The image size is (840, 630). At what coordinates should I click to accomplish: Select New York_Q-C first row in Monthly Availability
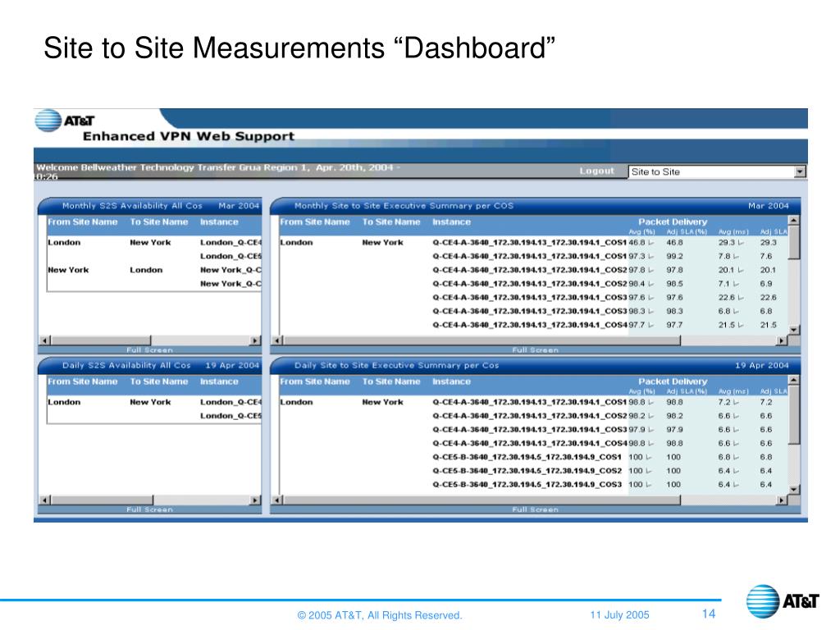231,270
